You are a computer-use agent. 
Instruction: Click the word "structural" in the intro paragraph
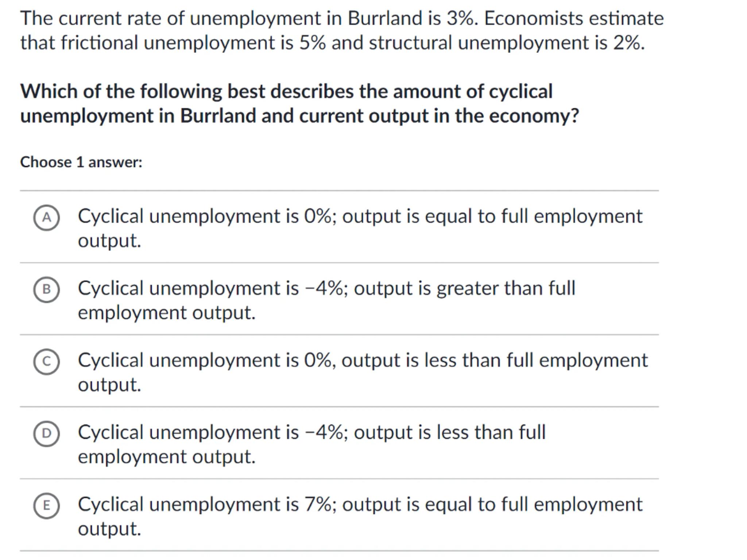410,43
